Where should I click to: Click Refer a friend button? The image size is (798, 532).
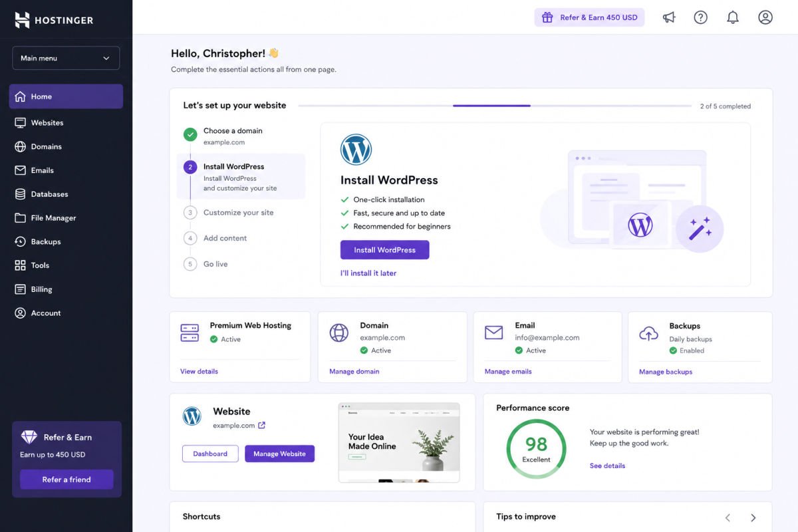(x=66, y=479)
